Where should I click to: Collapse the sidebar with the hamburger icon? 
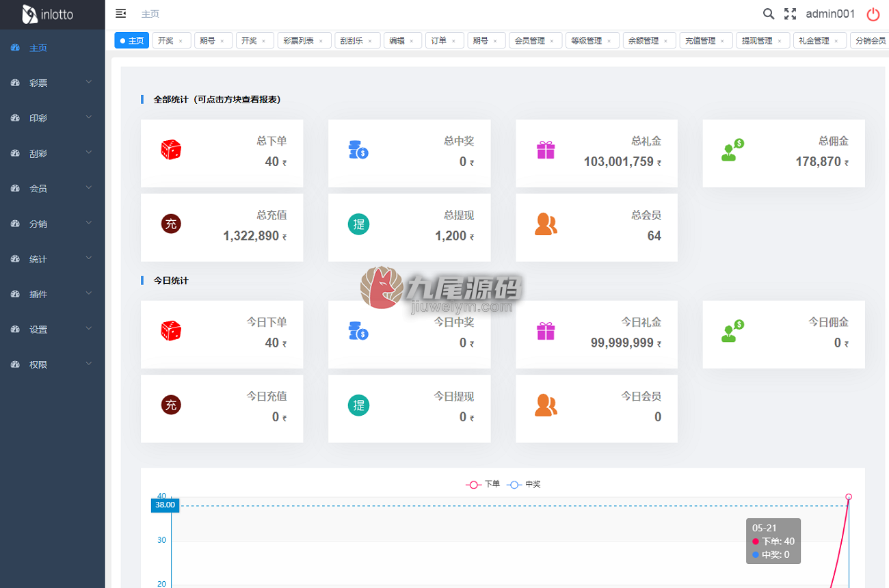tap(121, 14)
